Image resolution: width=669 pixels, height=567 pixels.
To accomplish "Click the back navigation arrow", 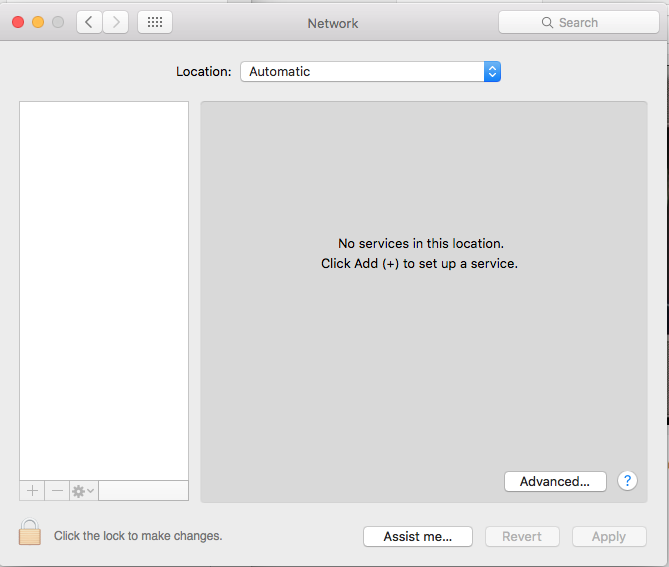I will (x=89, y=22).
